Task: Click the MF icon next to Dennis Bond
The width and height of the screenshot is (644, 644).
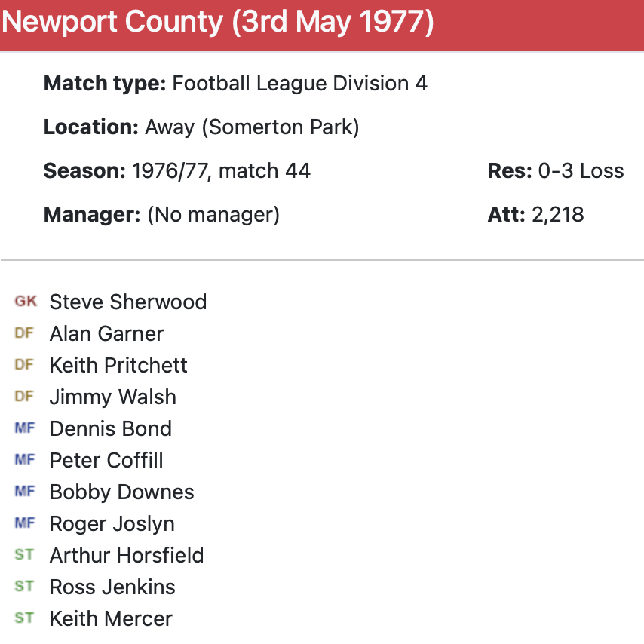Action: (x=25, y=428)
